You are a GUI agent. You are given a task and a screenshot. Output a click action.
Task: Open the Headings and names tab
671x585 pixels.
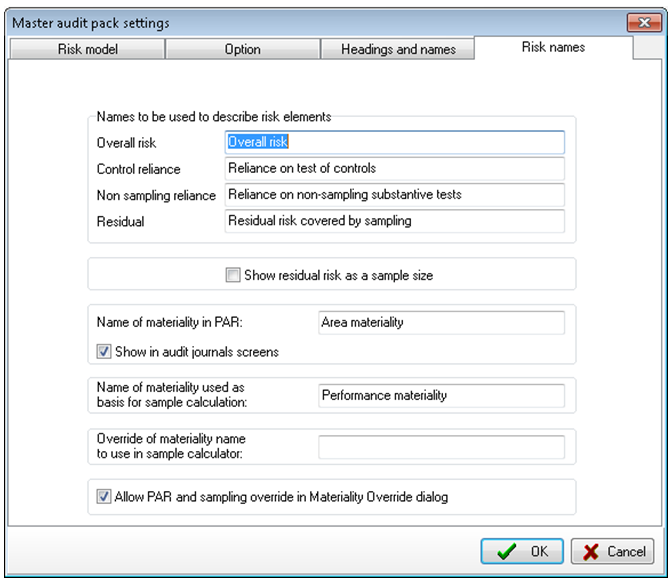(398, 49)
